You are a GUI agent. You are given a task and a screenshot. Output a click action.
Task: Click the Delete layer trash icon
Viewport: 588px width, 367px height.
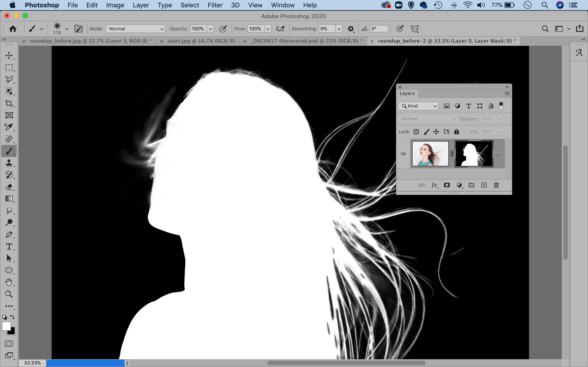[x=496, y=185]
